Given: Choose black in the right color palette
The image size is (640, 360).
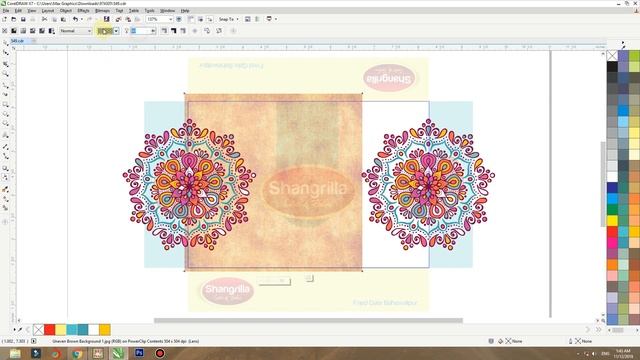Looking at the screenshot, I should point(612,66).
